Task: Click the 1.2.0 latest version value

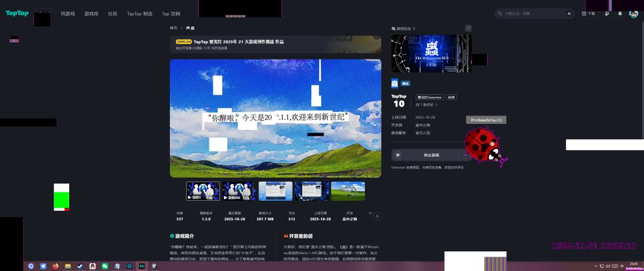Action: pos(206,219)
